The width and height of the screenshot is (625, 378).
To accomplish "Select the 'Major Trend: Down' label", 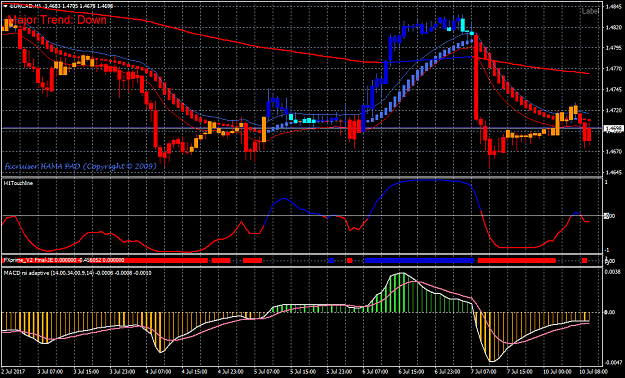I will (x=57, y=20).
